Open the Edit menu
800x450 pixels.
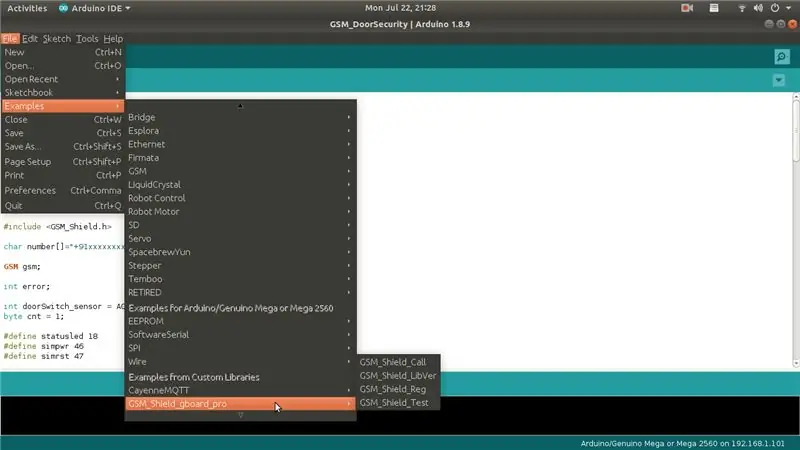click(30, 39)
